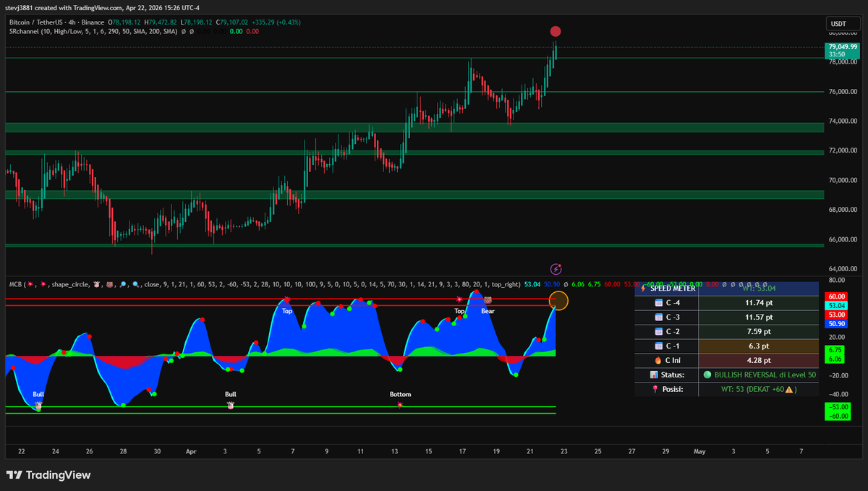Select the 6.3 pt value cell
Image resolution: width=868 pixels, height=491 pixels.
(x=759, y=346)
